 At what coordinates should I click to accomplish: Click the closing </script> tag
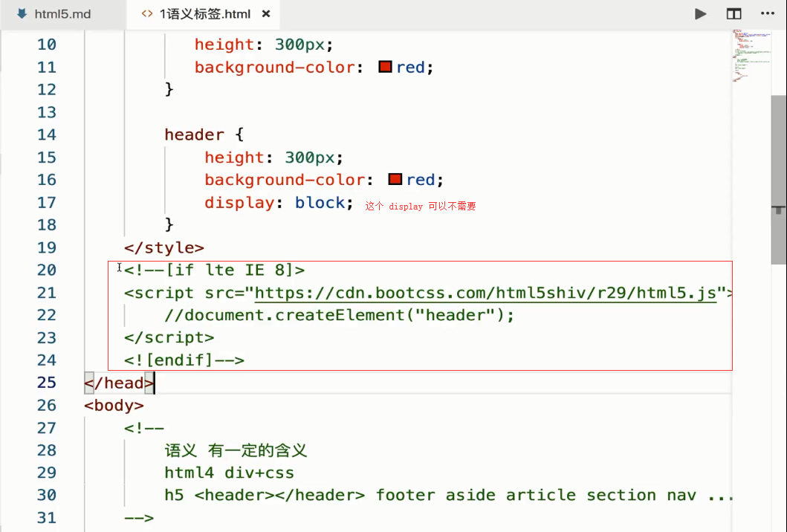click(x=169, y=338)
